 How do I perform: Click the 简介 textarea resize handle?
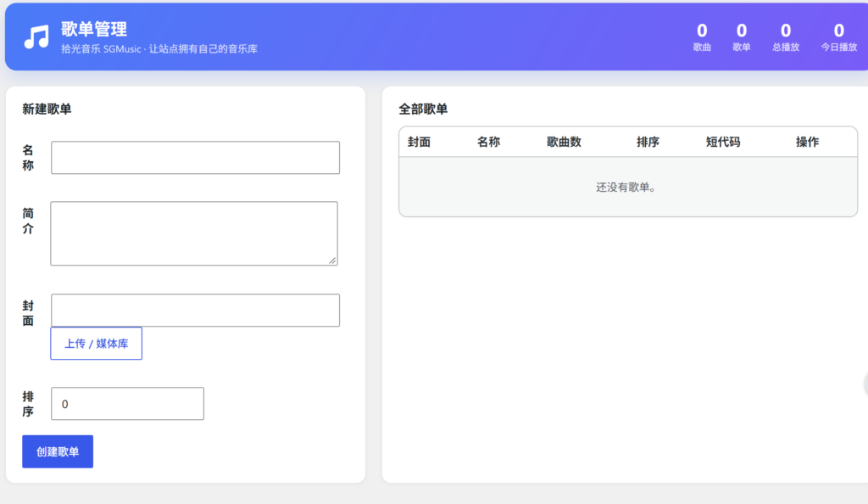(x=332, y=260)
